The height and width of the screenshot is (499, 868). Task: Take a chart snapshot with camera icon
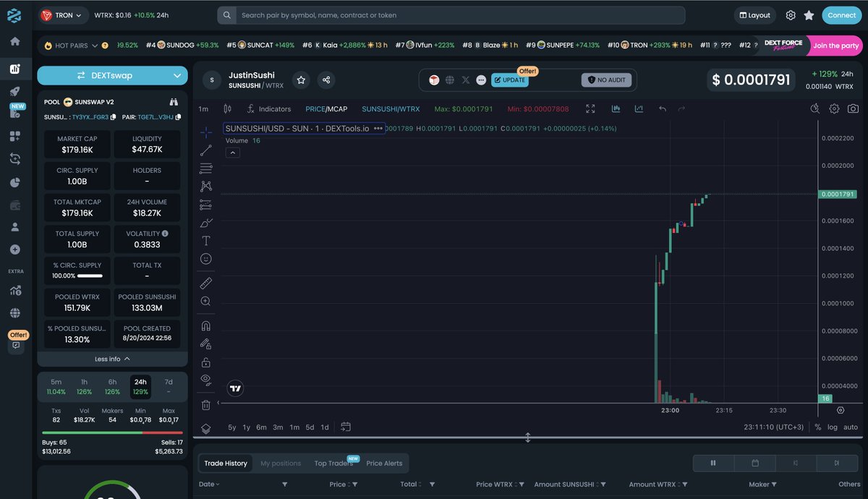coord(854,108)
